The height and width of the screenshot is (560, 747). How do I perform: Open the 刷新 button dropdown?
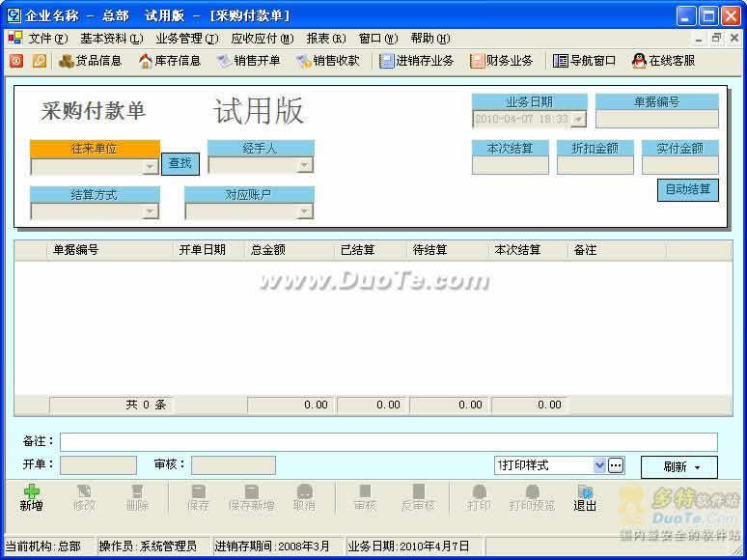pyautogui.click(x=697, y=467)
